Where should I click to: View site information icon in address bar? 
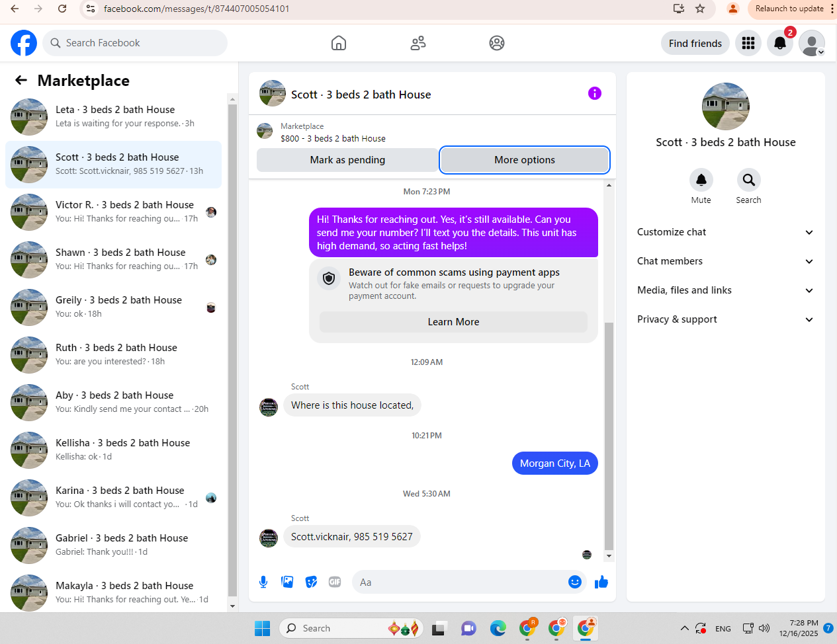[91, 9]
